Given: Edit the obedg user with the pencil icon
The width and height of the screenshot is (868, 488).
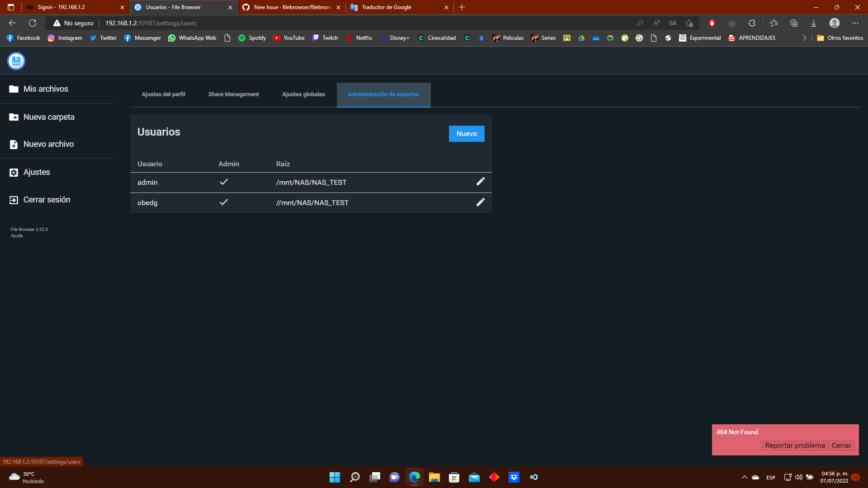Looking at the screenshot, I should [481, 202].
